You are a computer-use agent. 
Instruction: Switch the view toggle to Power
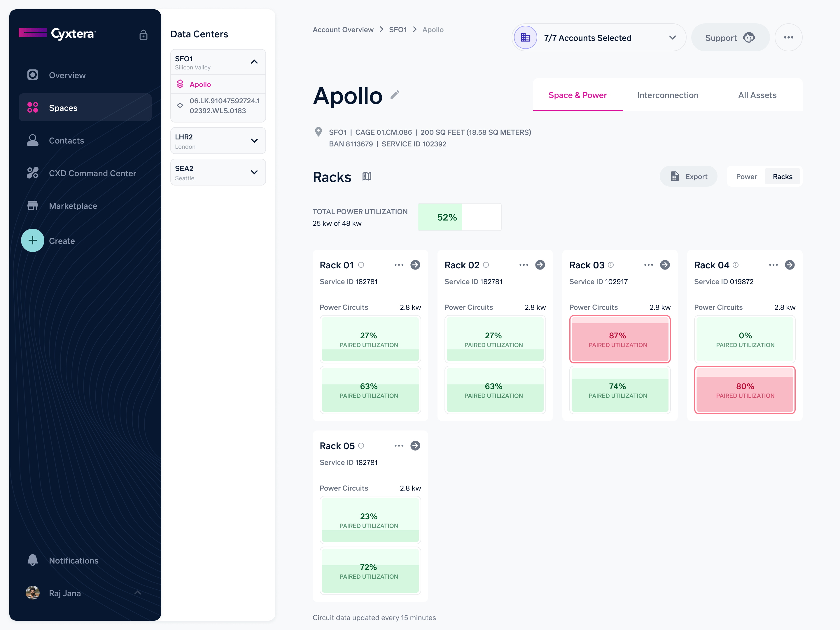coord(746,176)
